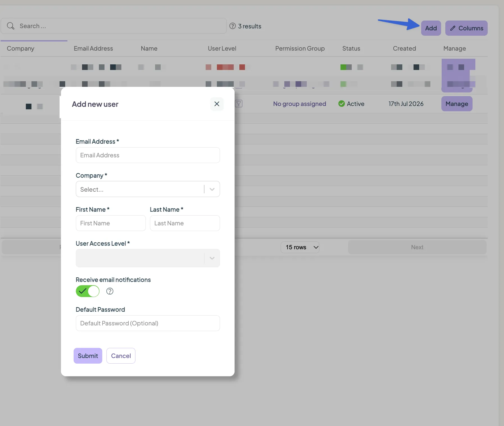Open the Columns editor button
The image size is (504, 426).
[466, 28]
